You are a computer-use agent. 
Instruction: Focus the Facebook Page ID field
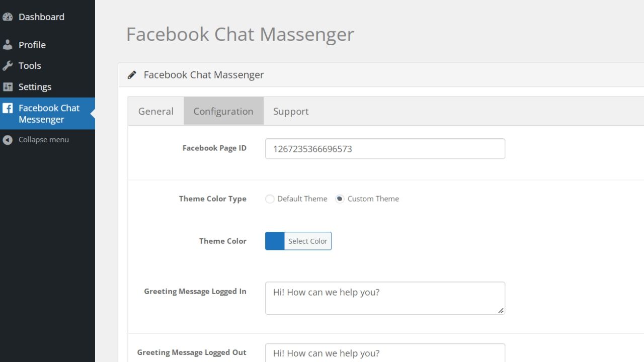pos(385,149)
